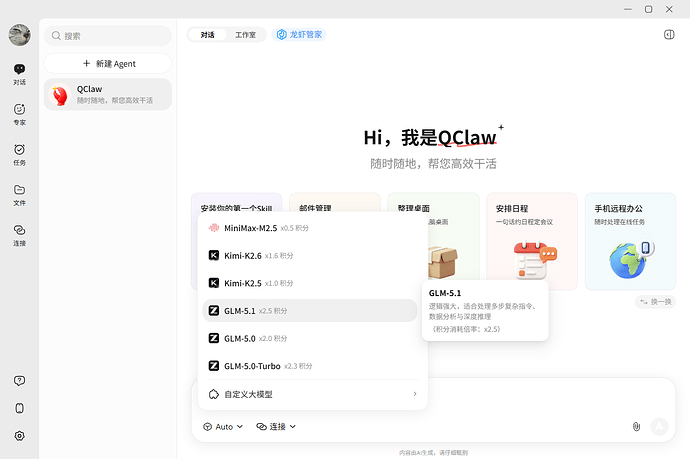This screenshot has height=459, width=690.
Task: Open settings gear icon in sidebar
Action: click(19, 436)
